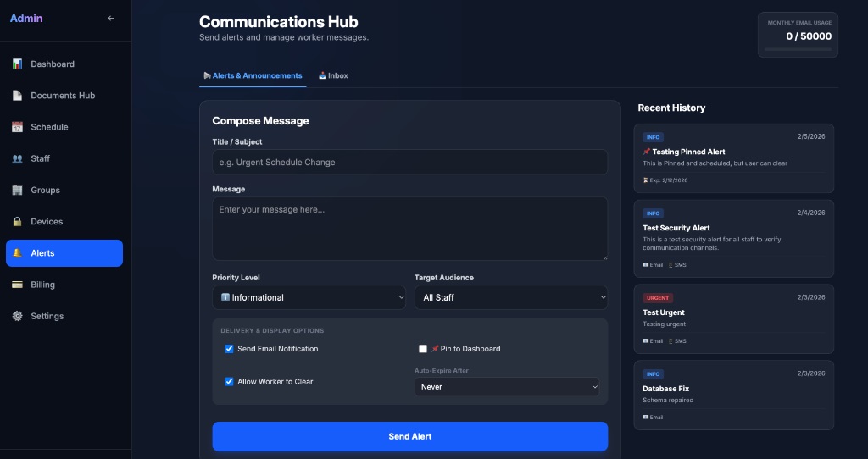The width and height of the screenshot is (868, 459).
Task: Open Settings from the sidebar
Action: click(64, 317)
